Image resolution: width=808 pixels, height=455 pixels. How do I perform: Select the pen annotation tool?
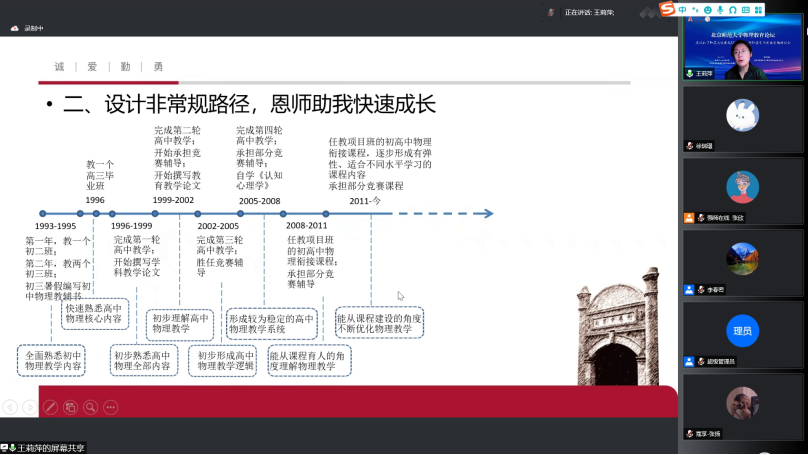[x=50, y=407]
